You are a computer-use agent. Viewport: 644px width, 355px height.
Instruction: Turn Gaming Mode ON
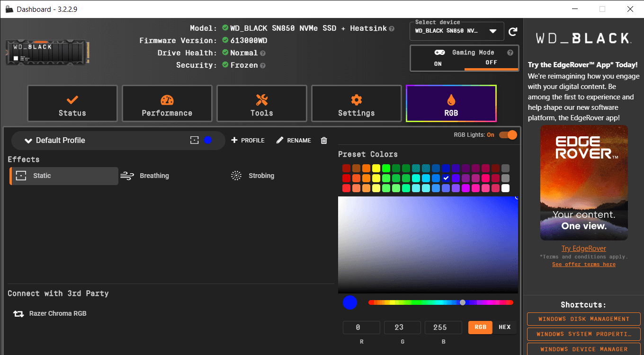438,63
